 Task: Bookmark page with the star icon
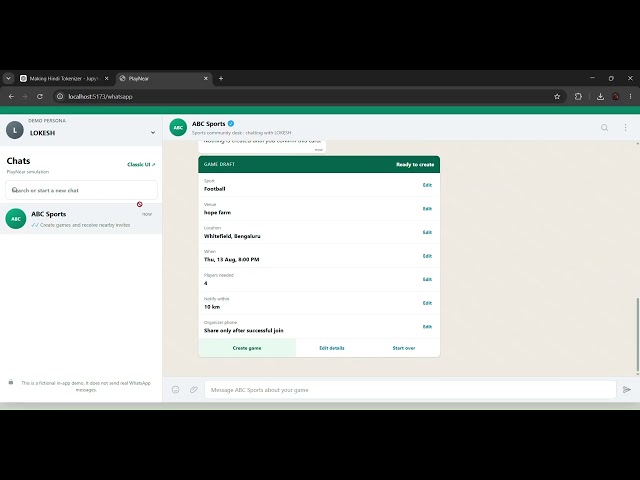557,97
